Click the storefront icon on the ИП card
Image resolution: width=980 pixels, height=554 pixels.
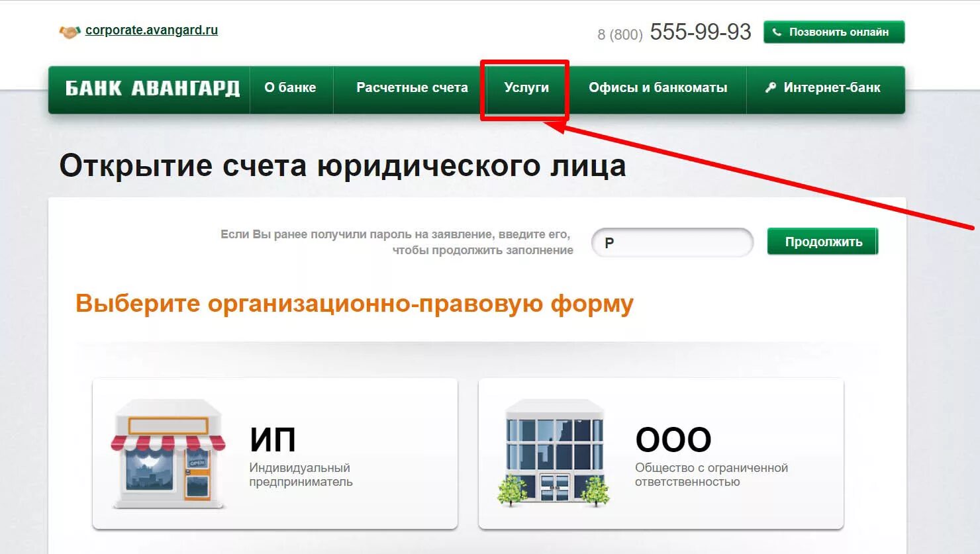click(x=168, y=453)
